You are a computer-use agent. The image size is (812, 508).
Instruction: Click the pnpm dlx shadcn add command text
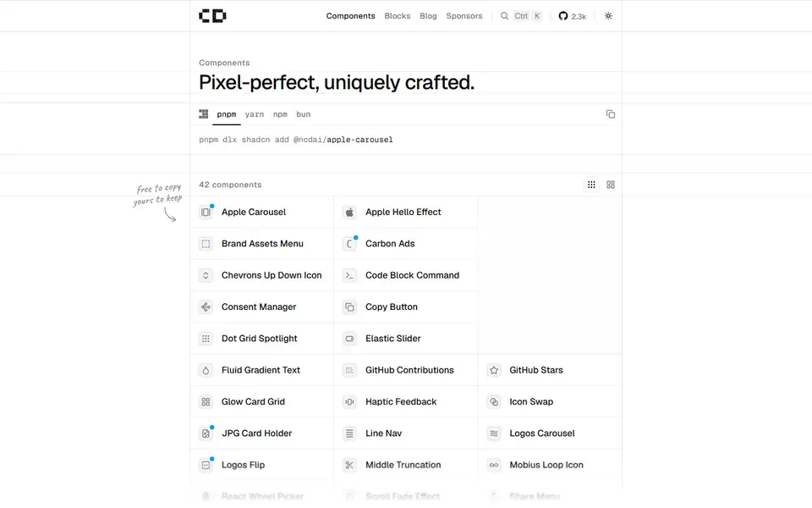296,140
